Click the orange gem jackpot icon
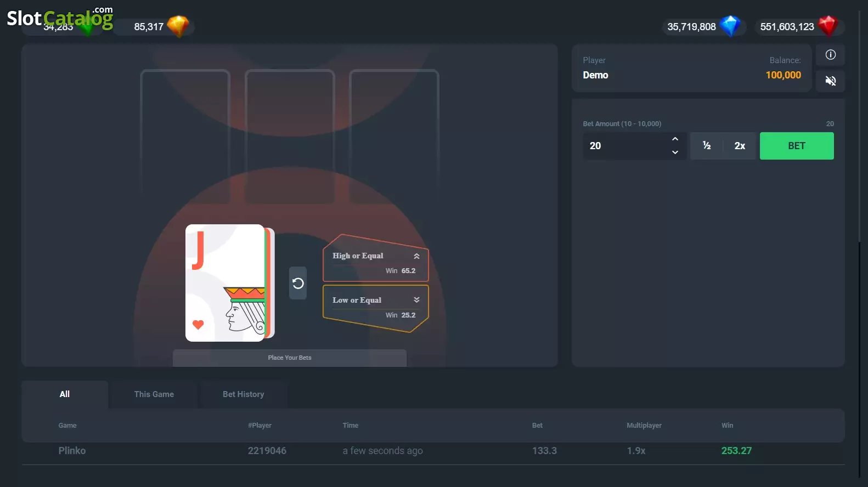 click(x=178, y=26)
